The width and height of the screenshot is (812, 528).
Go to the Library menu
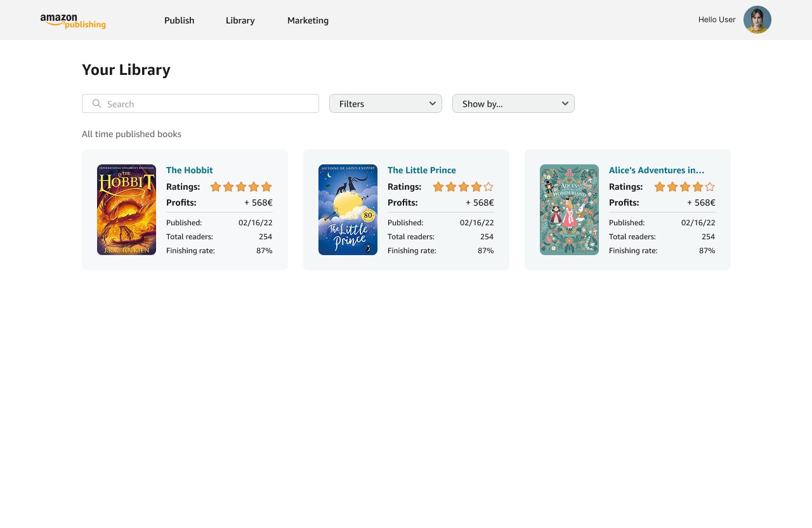click(x=240, y=20)
